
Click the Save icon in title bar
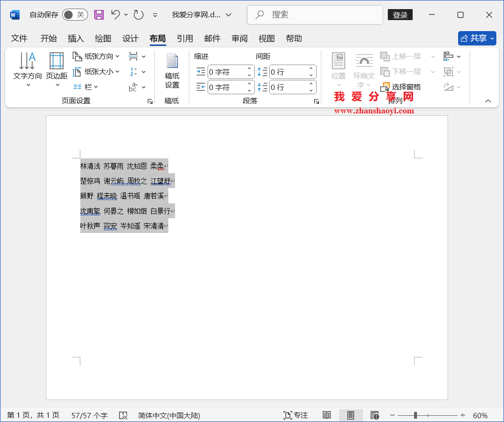point(99,15)
